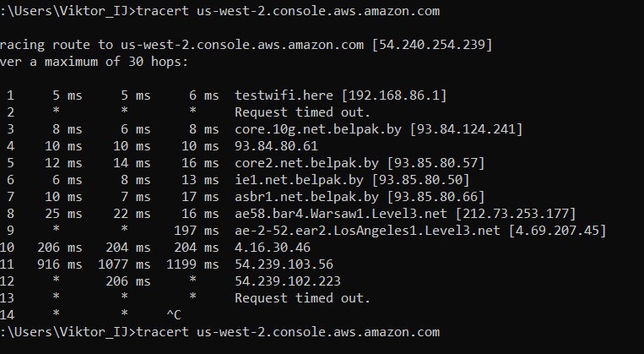
Task: Click the IP address 93.84.80.61
Action: click(276, 146)
